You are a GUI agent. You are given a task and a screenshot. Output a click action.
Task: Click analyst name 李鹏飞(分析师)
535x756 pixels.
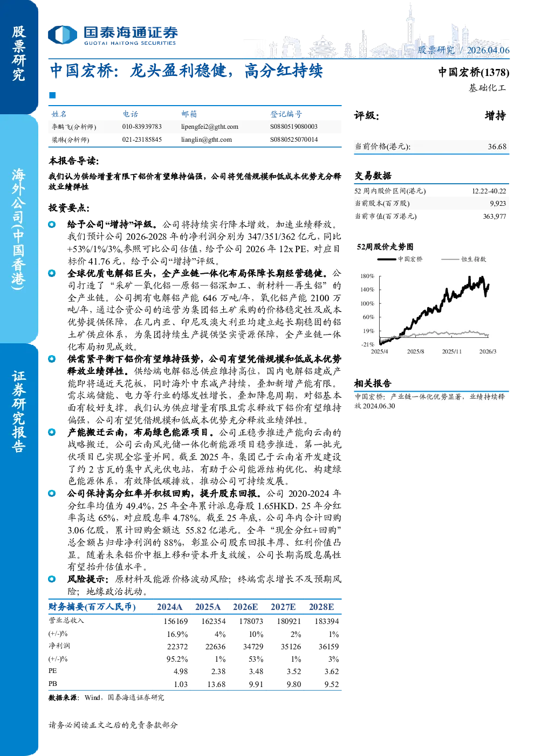click(x=74, y=127)
